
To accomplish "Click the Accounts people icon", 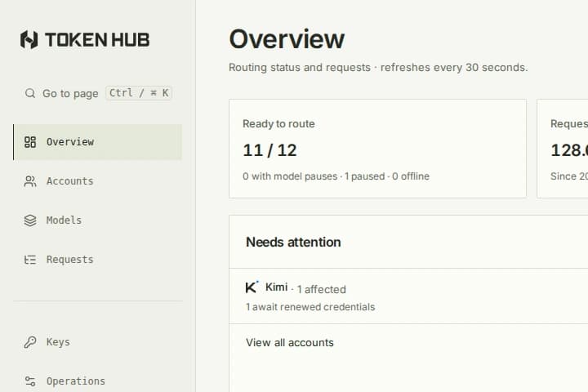I will click(30, 181).
